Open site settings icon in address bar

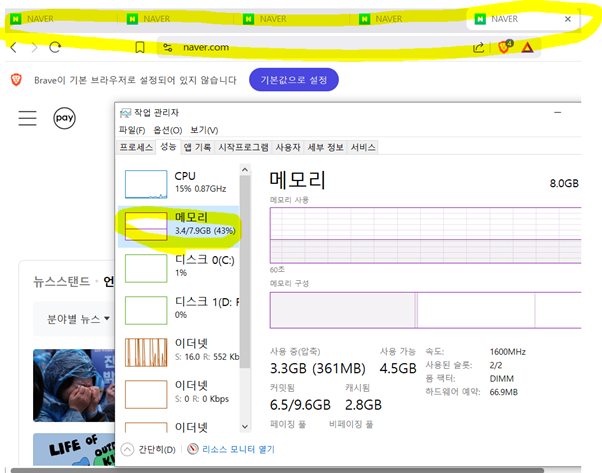pyautogui.click(x=168, y=48)
